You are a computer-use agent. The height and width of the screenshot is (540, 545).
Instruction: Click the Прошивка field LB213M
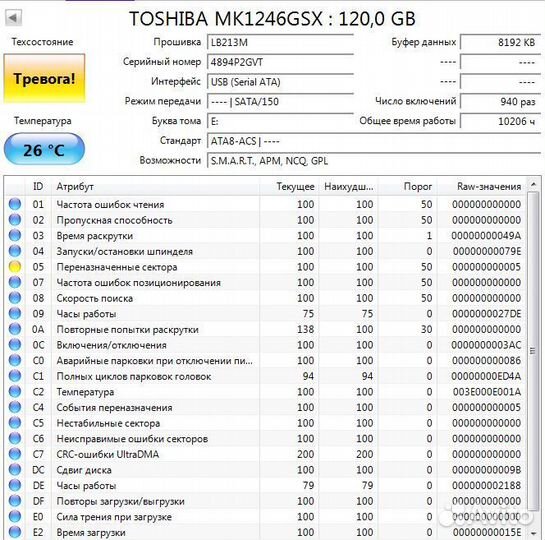tap(280, 42)
